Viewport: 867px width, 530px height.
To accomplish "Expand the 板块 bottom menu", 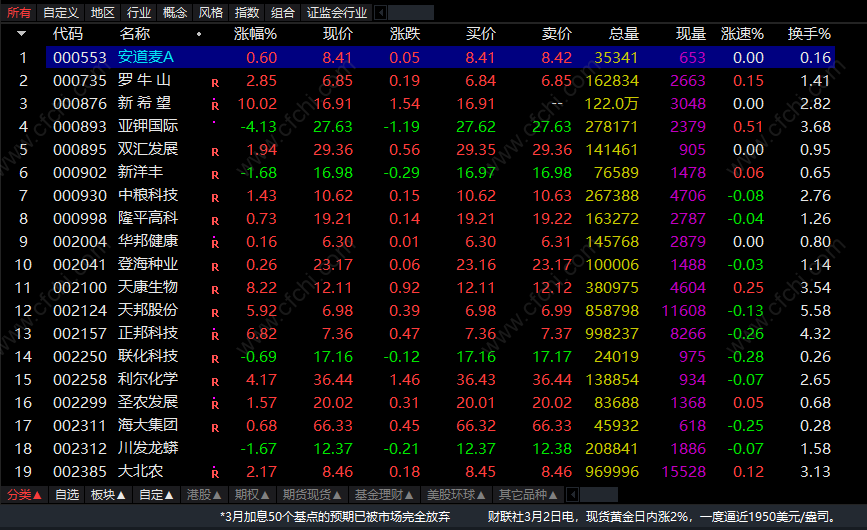I will 108,495.
